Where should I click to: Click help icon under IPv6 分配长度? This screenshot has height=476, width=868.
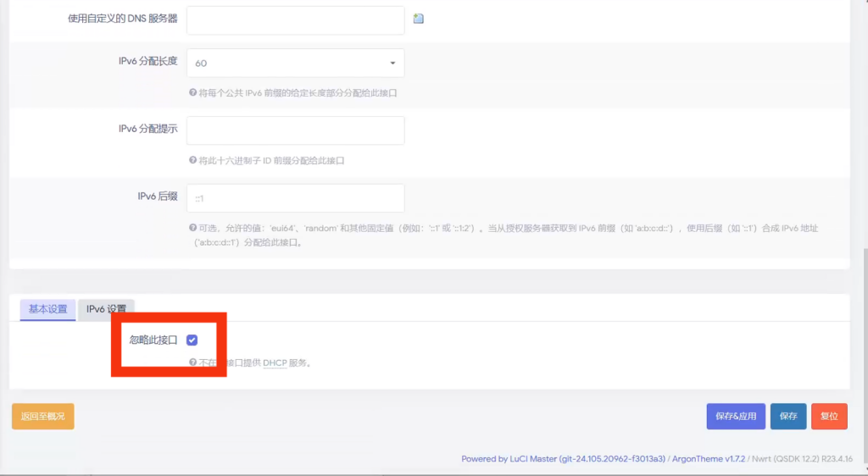point(193,92)
